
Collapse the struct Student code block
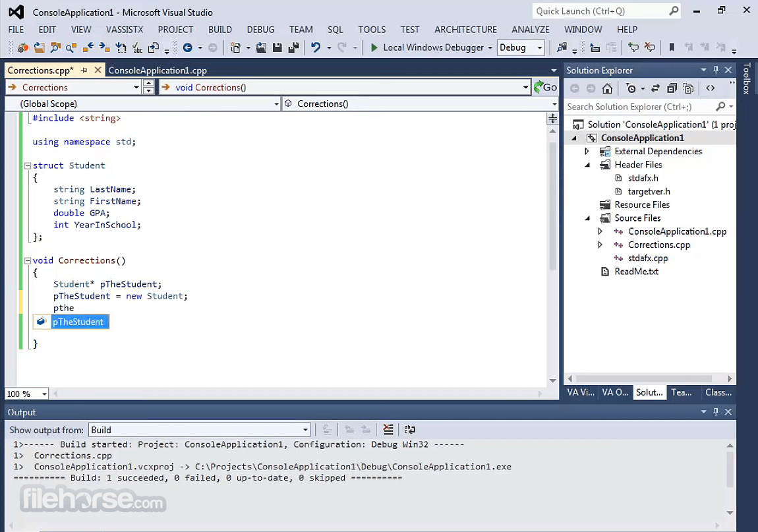pos(28,165)
